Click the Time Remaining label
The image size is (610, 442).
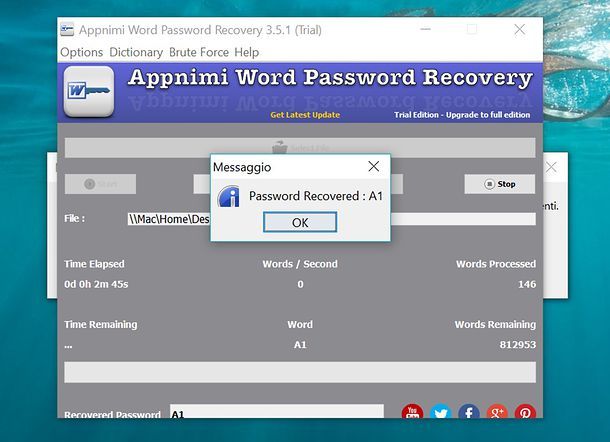pyautogui.click(x=101, y=324)
